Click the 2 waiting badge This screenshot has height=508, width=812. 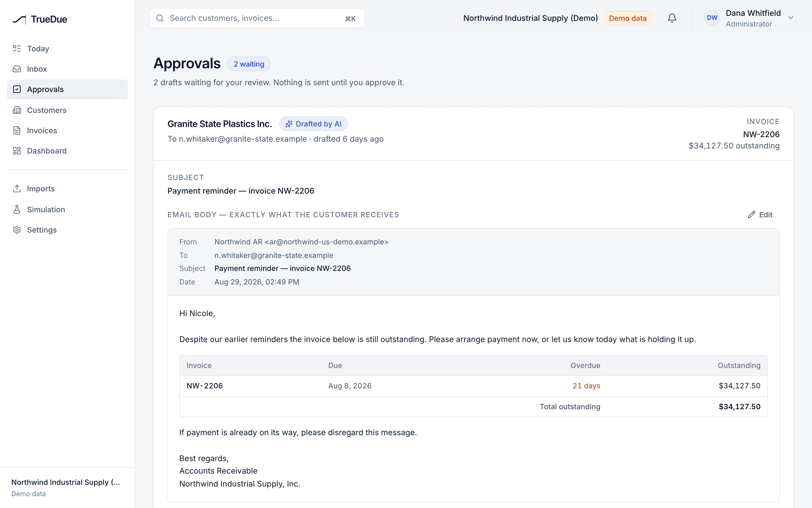tap(249, 64)
